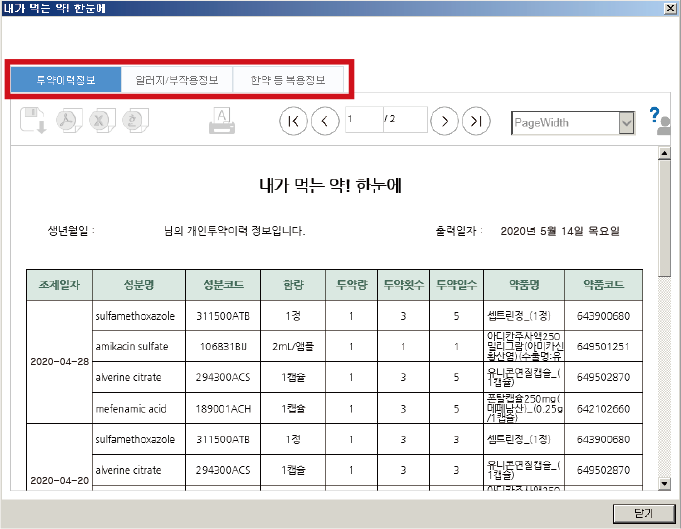The image size is (681, 529).
Task: Click the 성분명 column header
Action: [139, 285]
